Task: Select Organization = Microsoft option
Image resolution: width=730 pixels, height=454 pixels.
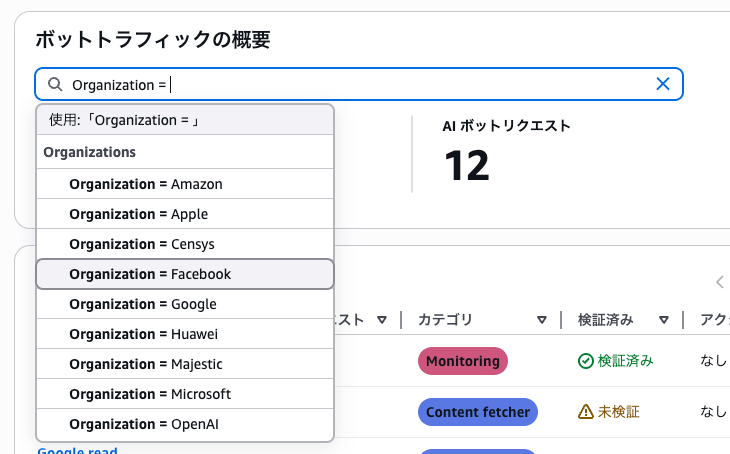Action: (x=185, y=394)
